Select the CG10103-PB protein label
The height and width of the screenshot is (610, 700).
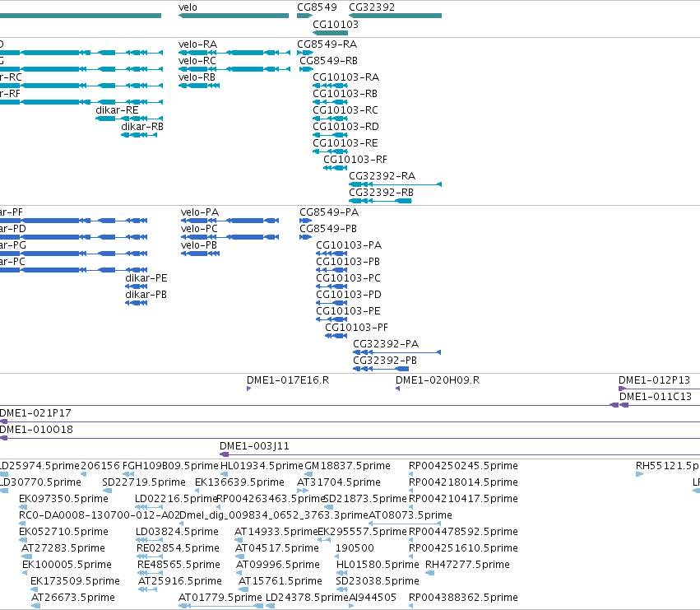pos(348,262)
